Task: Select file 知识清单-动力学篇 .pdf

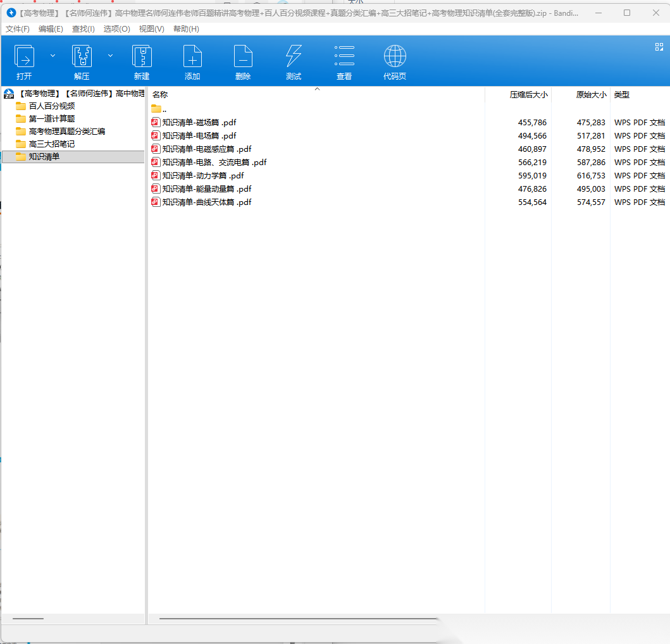Action: [x=202, y=176]
